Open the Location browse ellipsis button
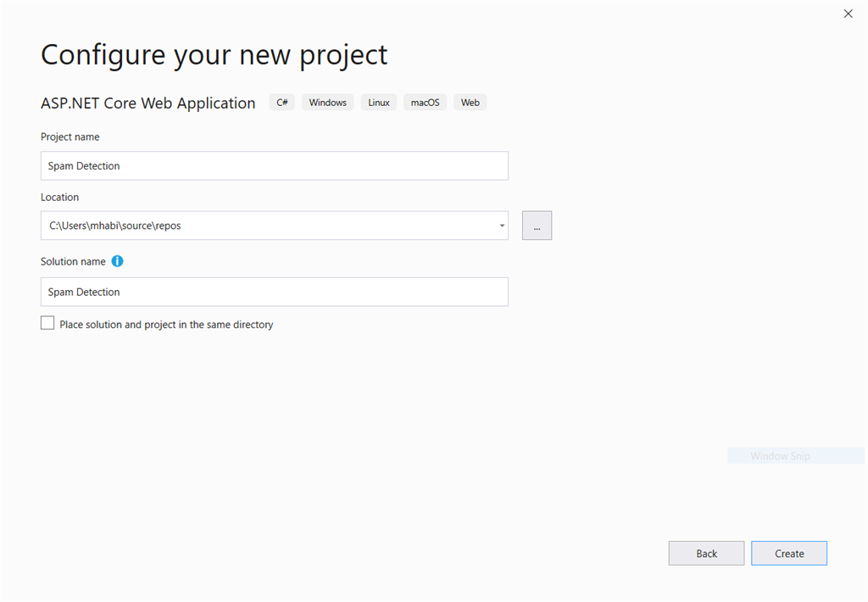 (537, 226)
